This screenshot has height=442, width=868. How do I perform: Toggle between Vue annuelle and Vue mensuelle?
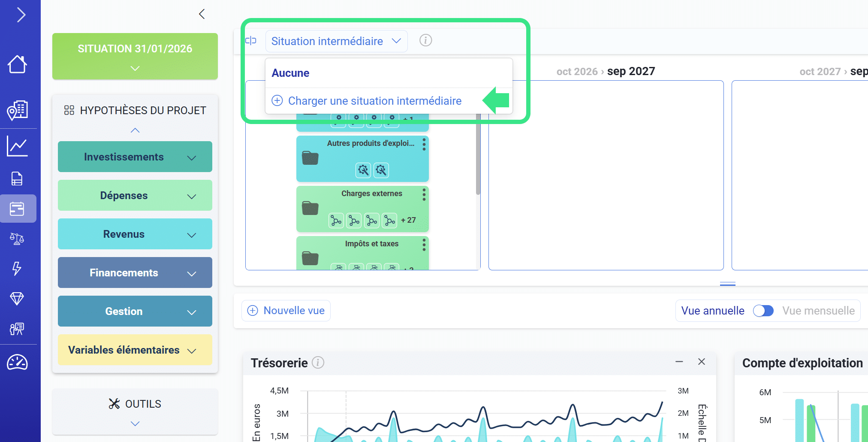(x=763, y=311)
